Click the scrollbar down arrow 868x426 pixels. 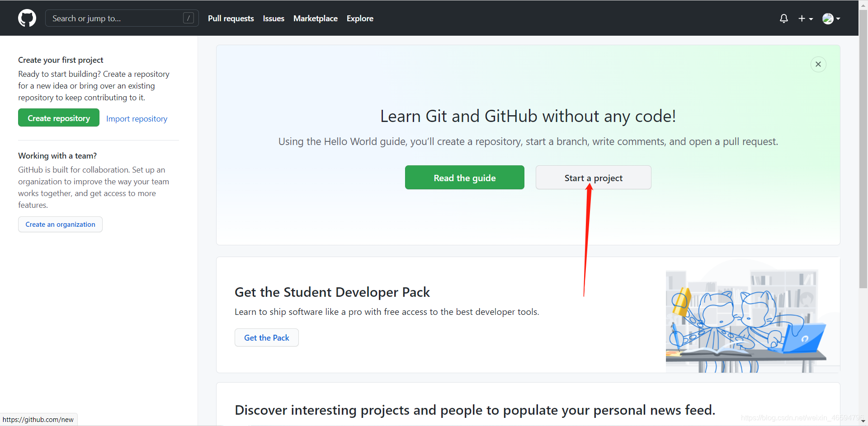coord(863,421)
